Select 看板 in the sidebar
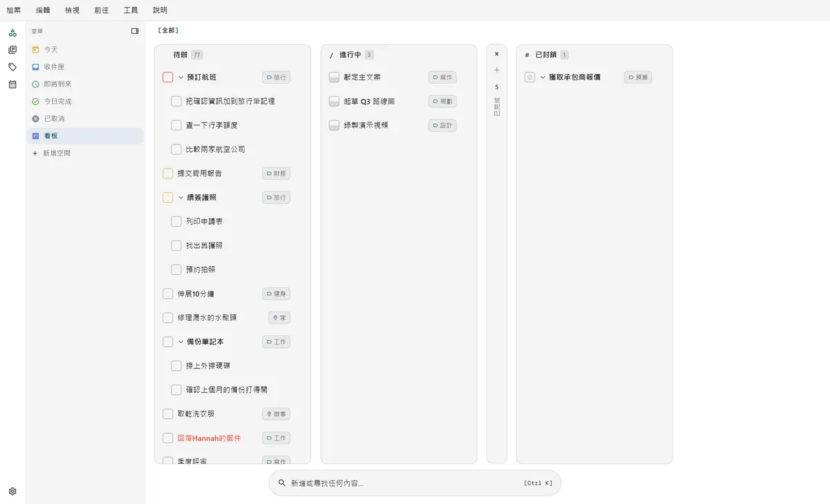Viewport: 830px width, 504px height. coord(85,136)
